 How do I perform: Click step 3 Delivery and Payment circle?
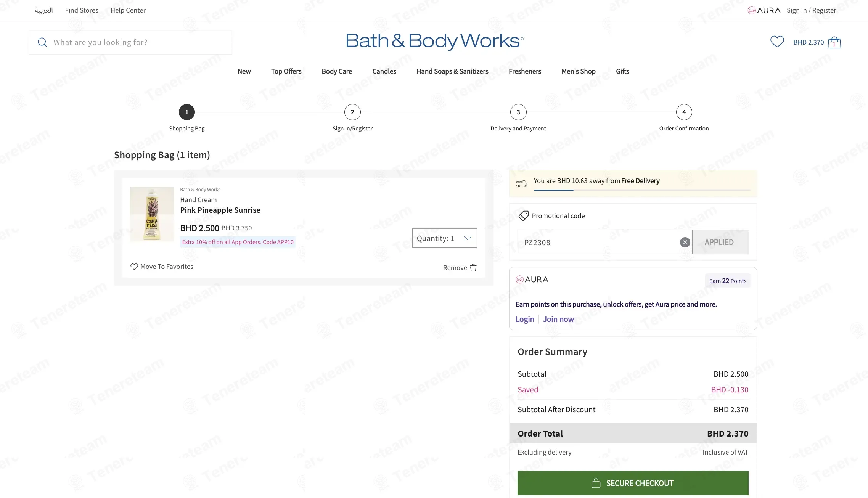click(518, 112)
